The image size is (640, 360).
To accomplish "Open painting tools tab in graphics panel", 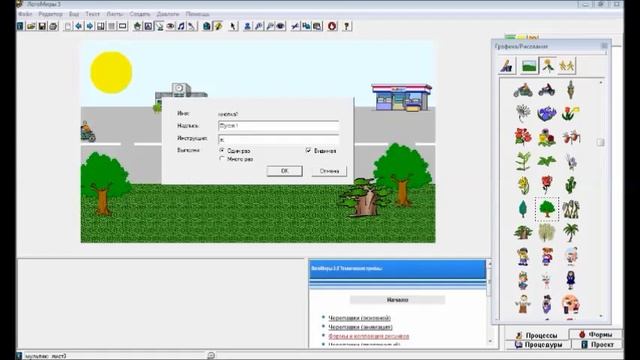I will point(507,66).
